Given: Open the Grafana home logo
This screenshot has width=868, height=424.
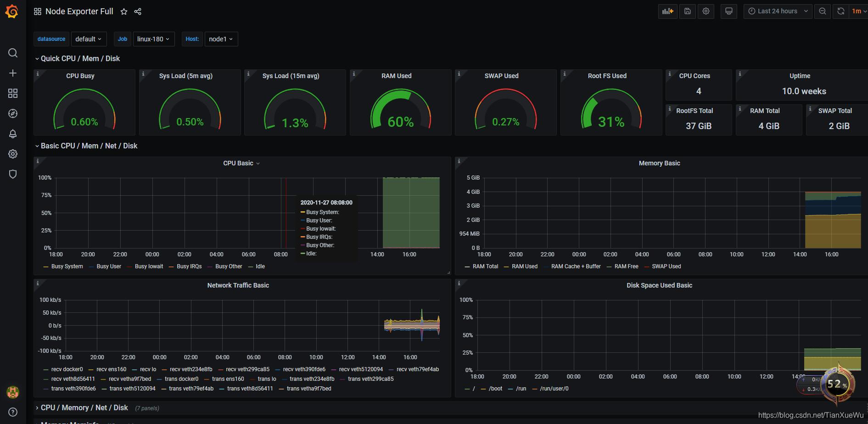Looking at the screenshot, I should (12, 11).
